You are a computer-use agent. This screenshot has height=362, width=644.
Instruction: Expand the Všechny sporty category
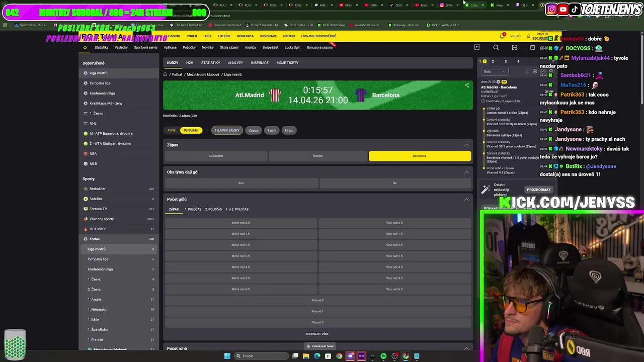pos(120,219)
